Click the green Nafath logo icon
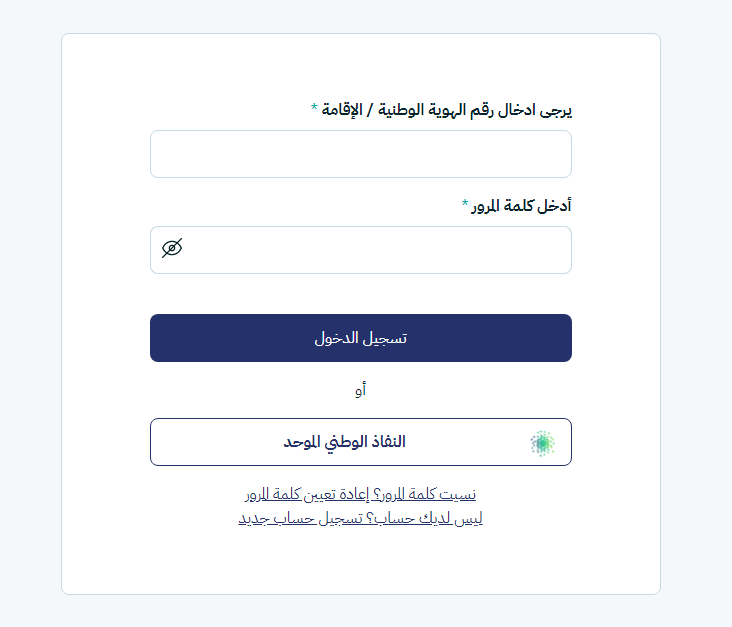The height and width of the screenshot is (627, 732). [x=542, y=443]
